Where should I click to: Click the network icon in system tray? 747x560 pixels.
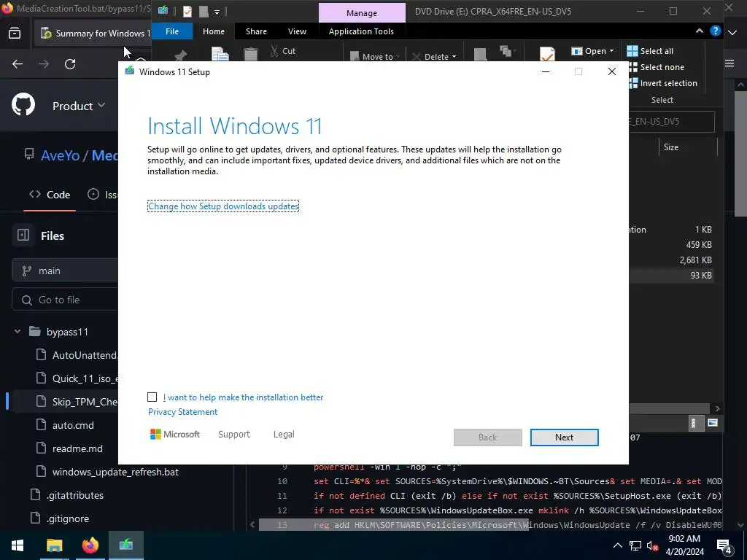[635, 545]
